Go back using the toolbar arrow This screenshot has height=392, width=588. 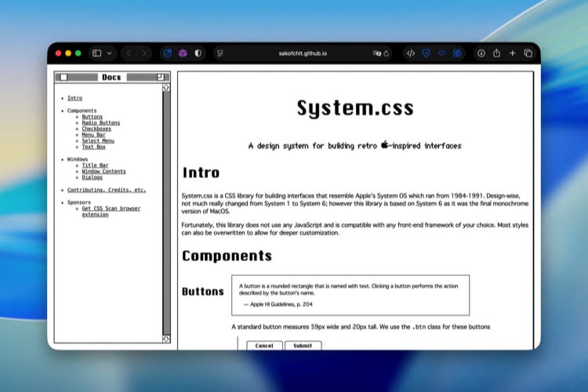tap(129, 53)
